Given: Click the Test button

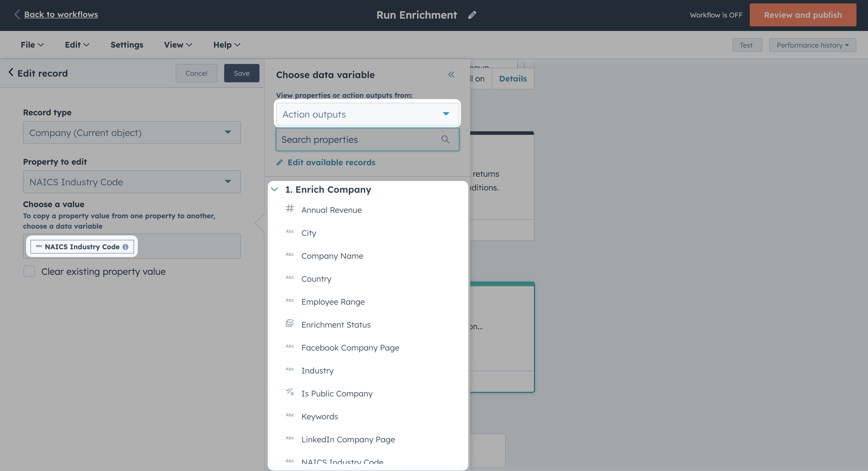Looking at the screenshot, I should click(x=747, y=45).
